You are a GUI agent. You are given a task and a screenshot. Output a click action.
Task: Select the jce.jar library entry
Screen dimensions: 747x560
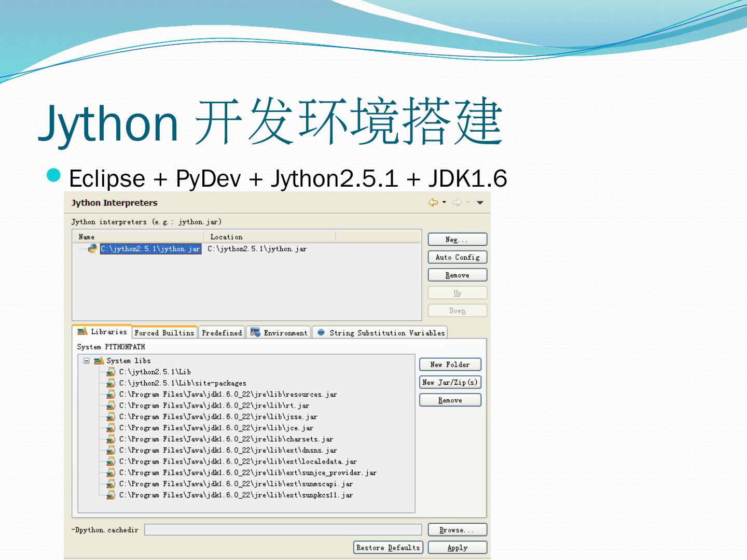pos(216,428)
